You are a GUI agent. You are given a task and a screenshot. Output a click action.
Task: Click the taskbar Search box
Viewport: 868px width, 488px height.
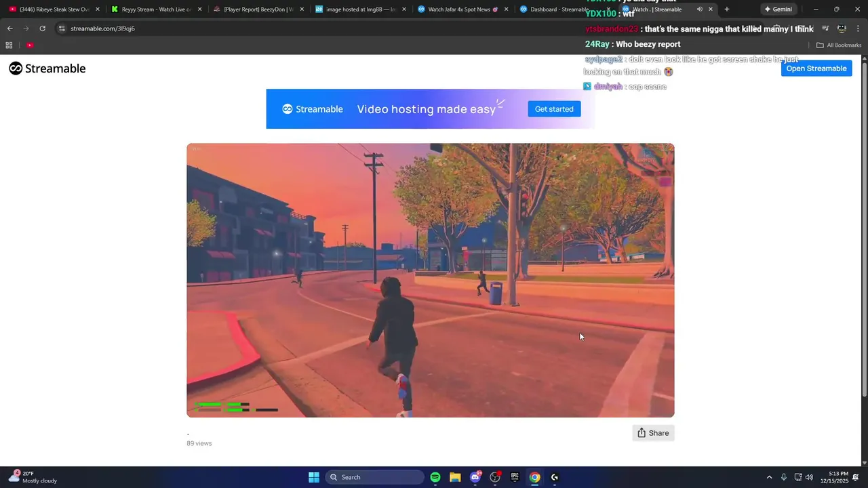coord(374,477)
